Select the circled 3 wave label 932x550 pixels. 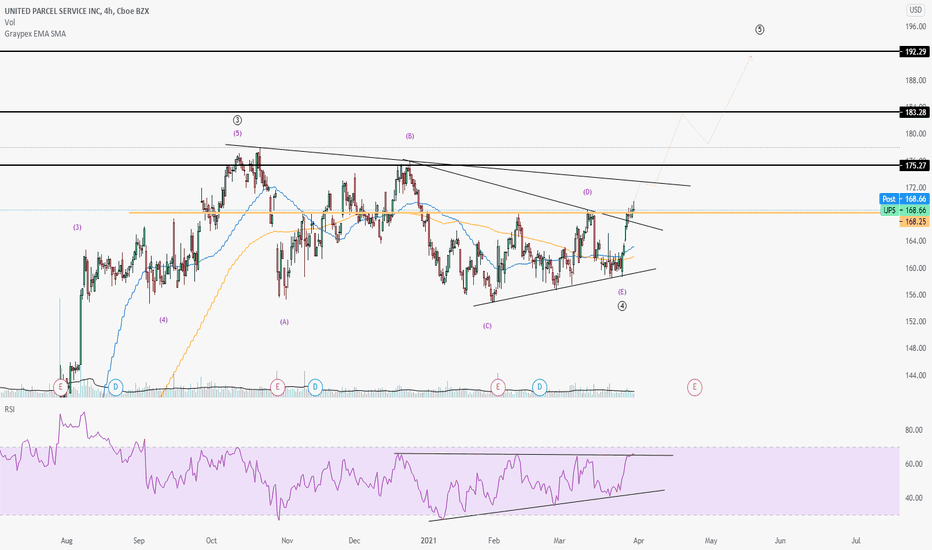click(x=237, y=120)
